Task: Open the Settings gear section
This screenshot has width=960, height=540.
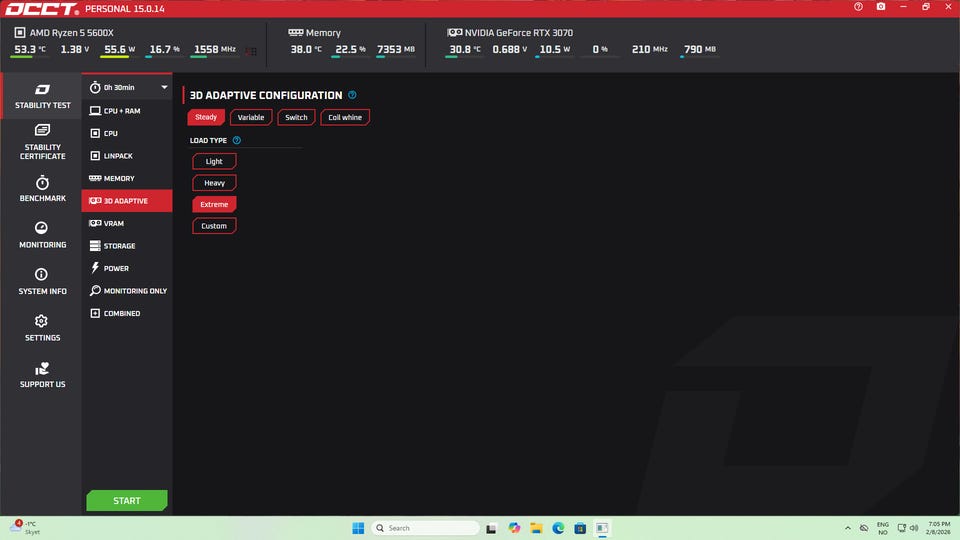Action: pos(42,328)
